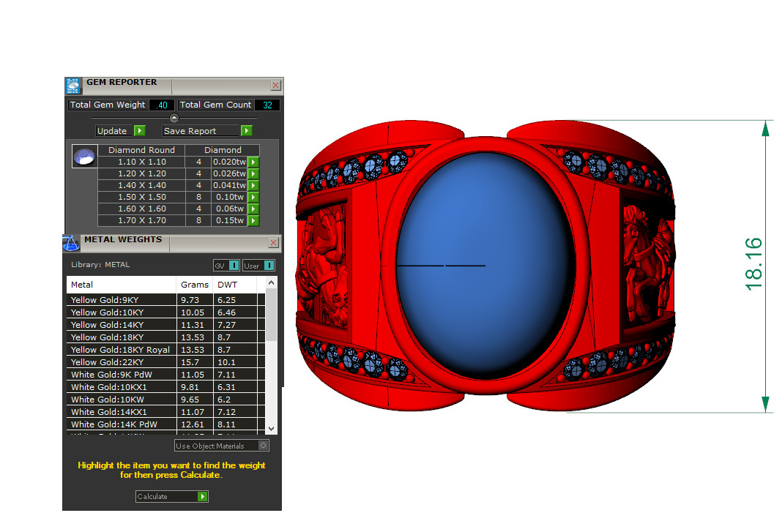
Task: Click green arrow for 1.10 X 1.10 row
Action: tap(253, 162)
